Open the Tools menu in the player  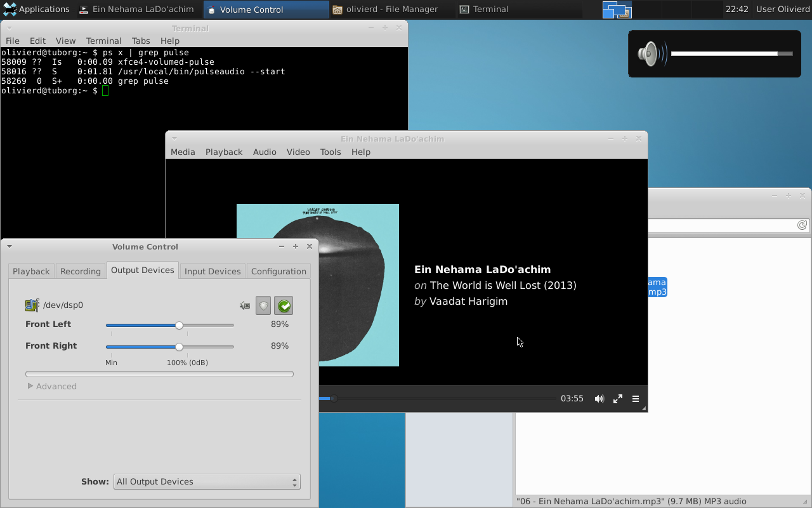[331, 152]
